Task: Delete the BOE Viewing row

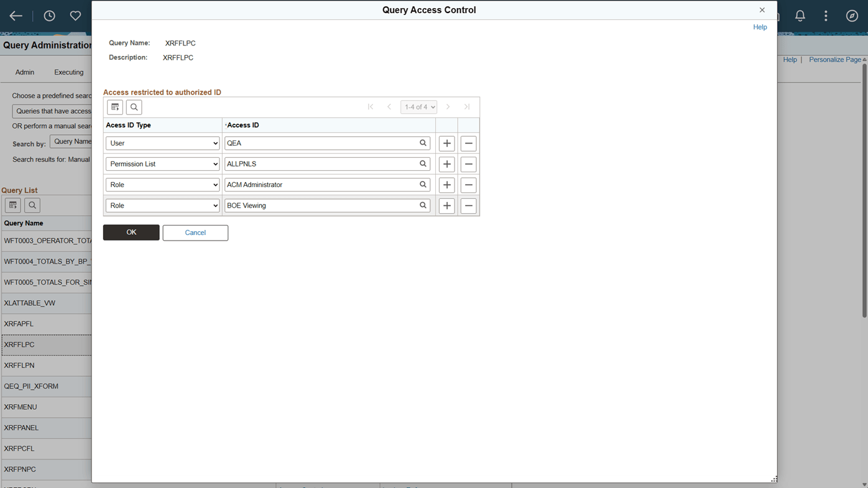Action: coord(469,206)
